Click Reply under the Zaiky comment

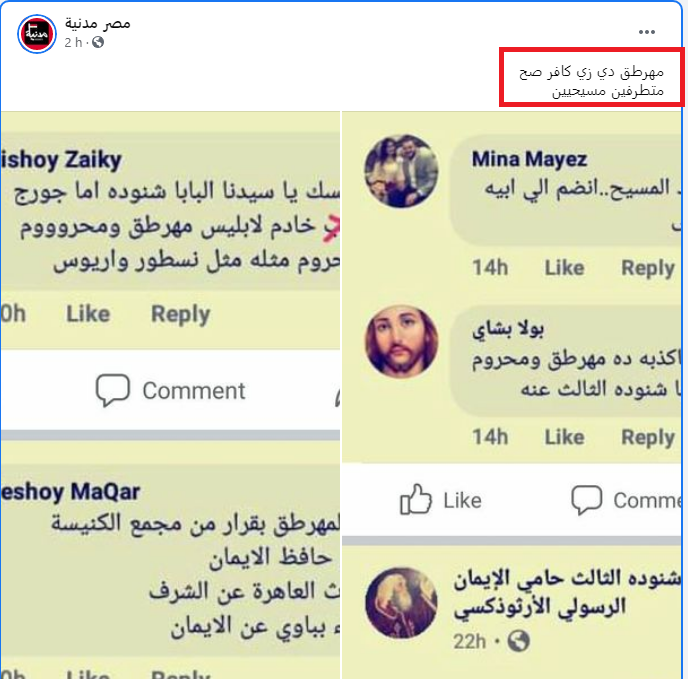(x=180, y=314)
